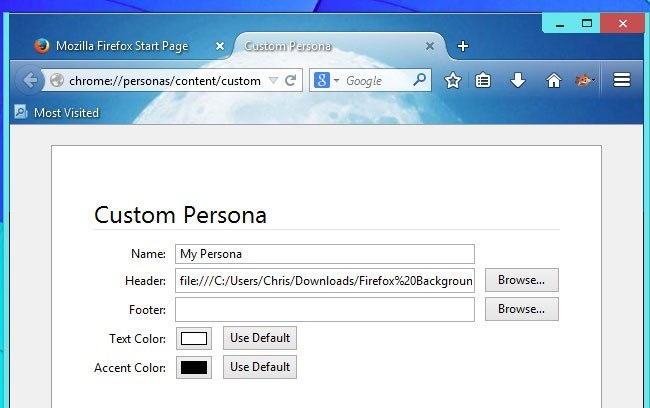Open the Personas fox icon menu
The image size is (650, 408).
tap(585, 80)
